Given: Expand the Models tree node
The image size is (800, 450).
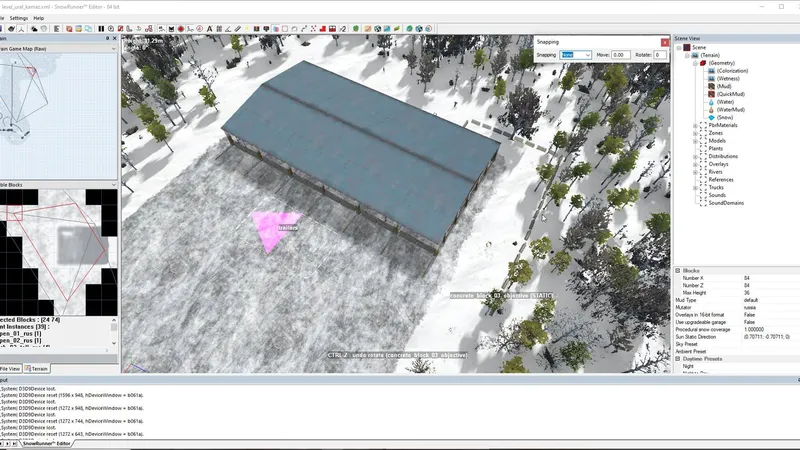Looking at the screenshot, I should 695,141.
